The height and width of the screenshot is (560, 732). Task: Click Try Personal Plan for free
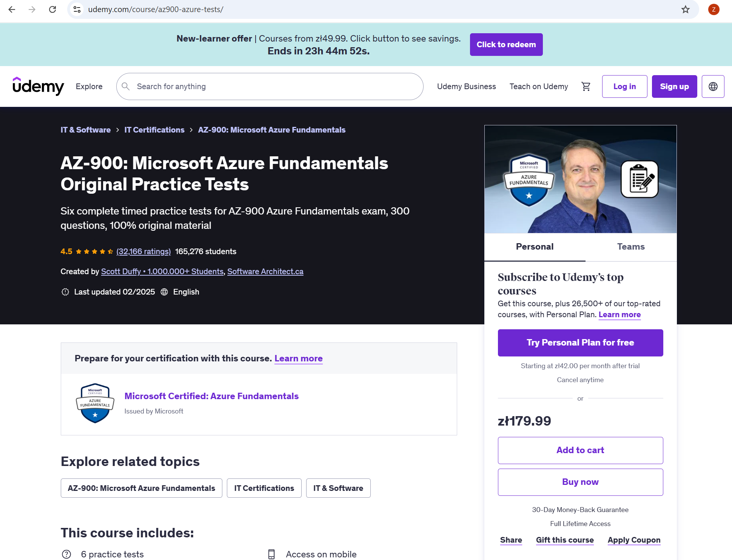[580, 343]
